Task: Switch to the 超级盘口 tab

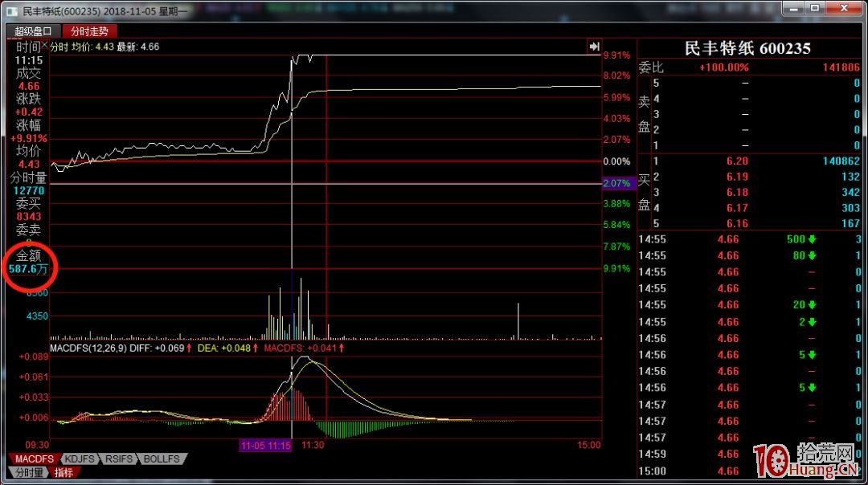Action: click(32, 31)
